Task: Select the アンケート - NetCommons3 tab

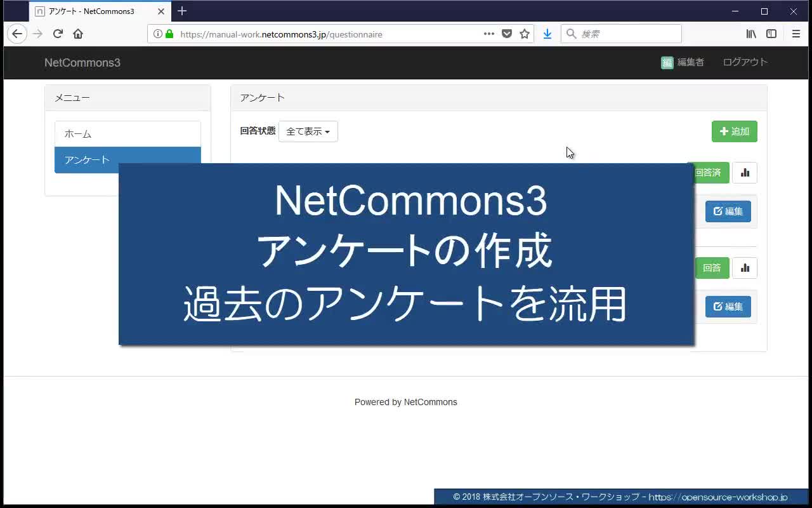Action: point(100,11)
